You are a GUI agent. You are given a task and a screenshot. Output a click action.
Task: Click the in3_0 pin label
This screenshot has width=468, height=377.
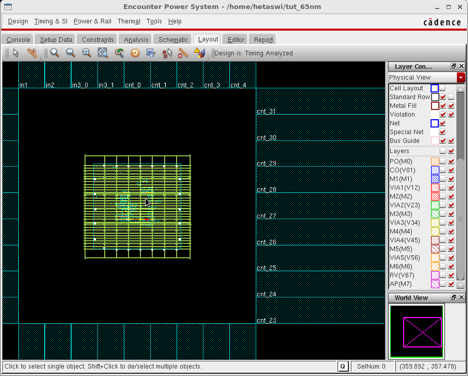[80, 85]
